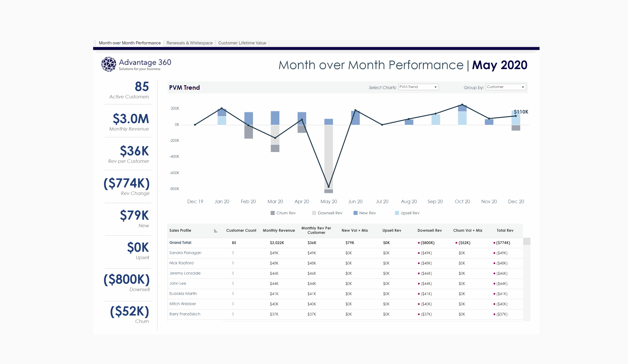Click the May 20 trend line point

click(x=328, y=186)
